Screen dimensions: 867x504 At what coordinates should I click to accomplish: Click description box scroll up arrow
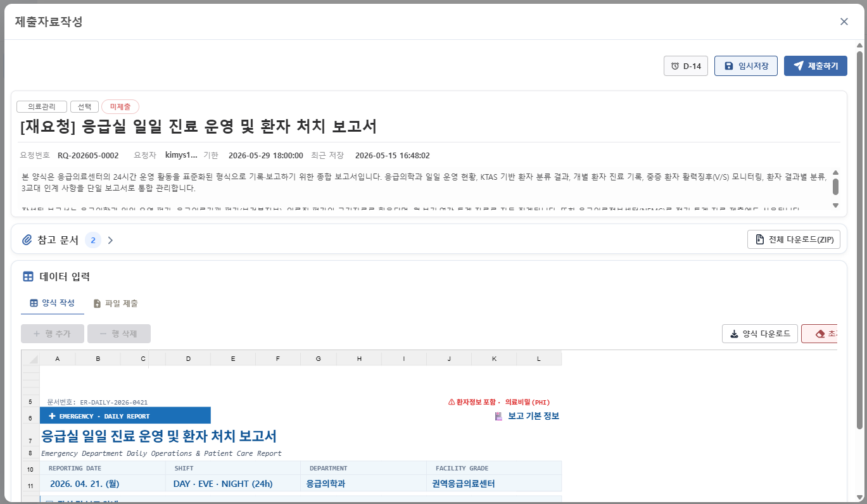[835, 172]
